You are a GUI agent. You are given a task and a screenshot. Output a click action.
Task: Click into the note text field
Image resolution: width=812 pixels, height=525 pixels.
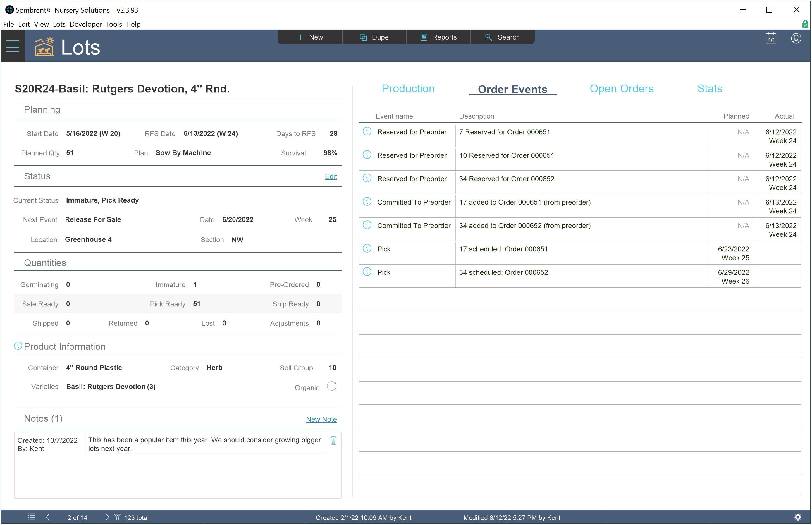click(205, 444)
